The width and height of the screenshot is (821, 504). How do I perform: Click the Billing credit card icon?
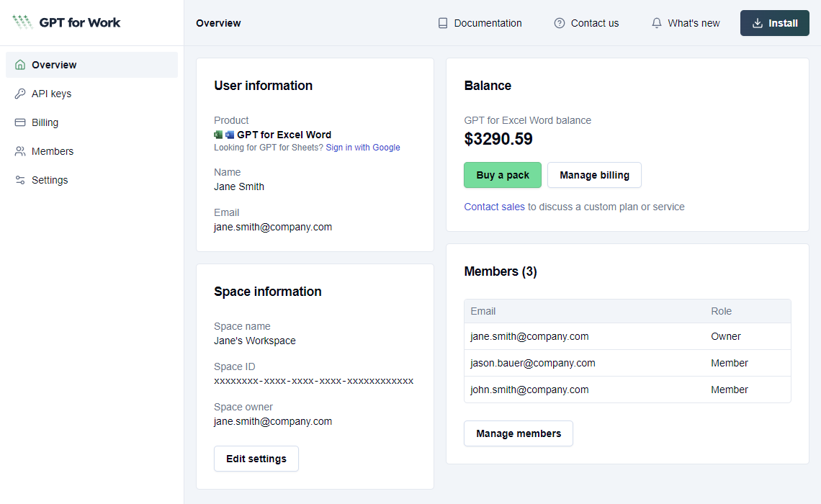tap(20, 122)
